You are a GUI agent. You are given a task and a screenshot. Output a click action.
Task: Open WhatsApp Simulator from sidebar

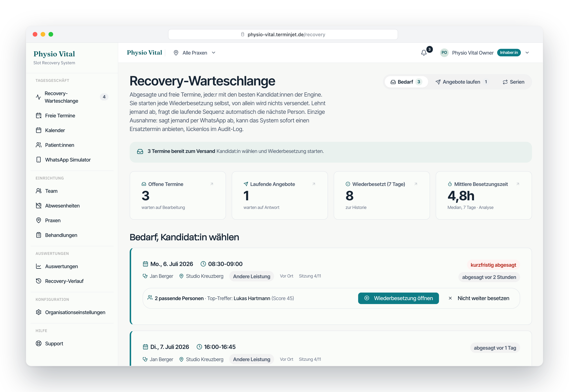click(x=72, y=160)
